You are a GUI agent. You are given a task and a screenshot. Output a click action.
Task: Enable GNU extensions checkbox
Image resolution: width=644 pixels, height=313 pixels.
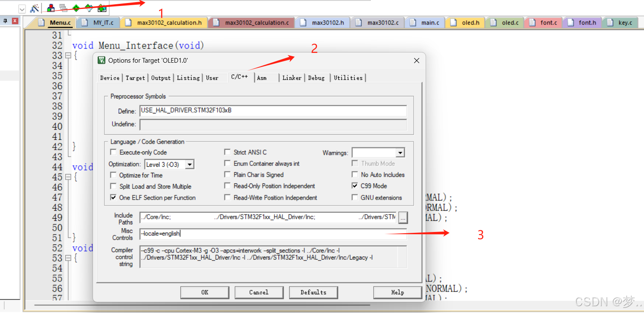(355, 197)
